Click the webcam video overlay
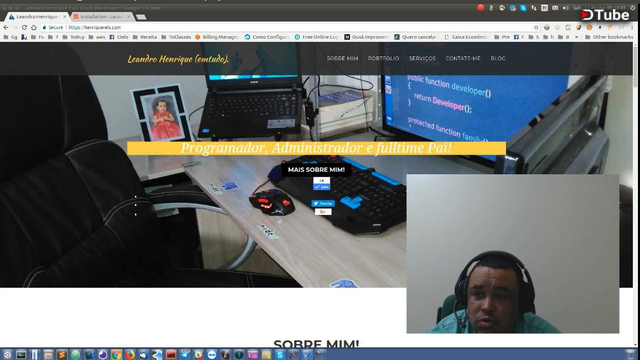Image resolution: width=640 pixels, height=360 pixels. pyautogui.click(x=513, y=254)
